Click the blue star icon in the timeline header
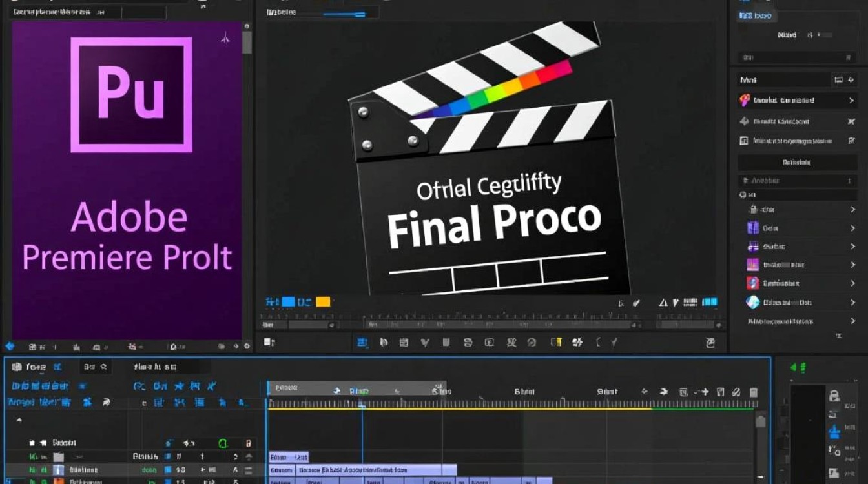 (x=179, y=386)
